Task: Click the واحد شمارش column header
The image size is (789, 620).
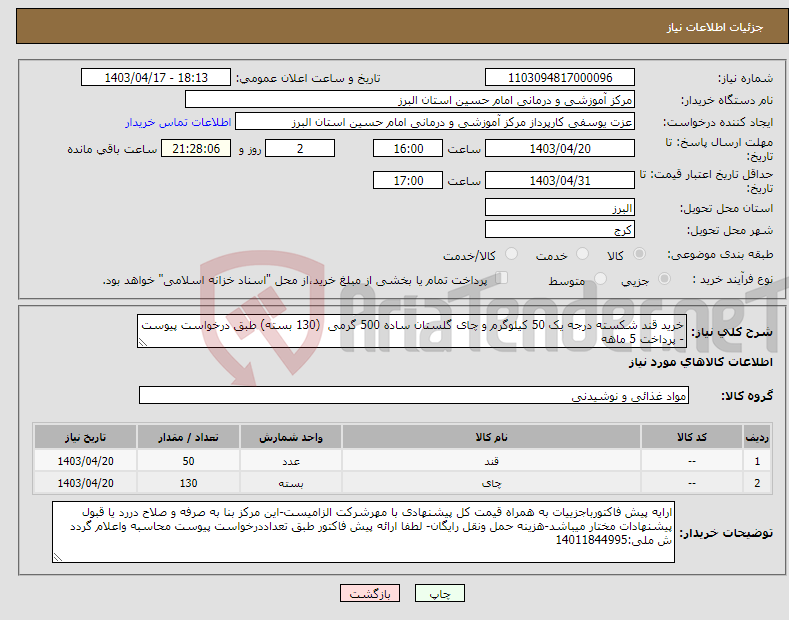Action: pyautogui.click(x=291, y=437)
